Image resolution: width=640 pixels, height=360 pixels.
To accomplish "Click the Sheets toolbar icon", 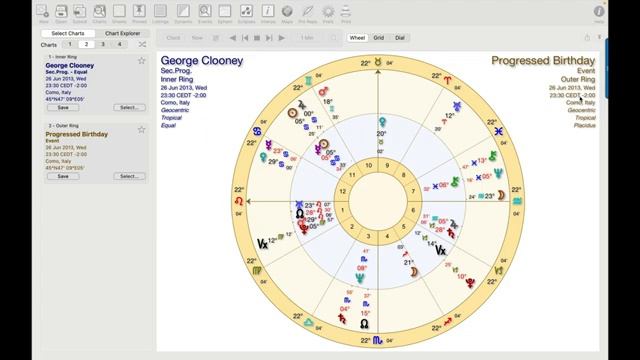I will point(119,12).
